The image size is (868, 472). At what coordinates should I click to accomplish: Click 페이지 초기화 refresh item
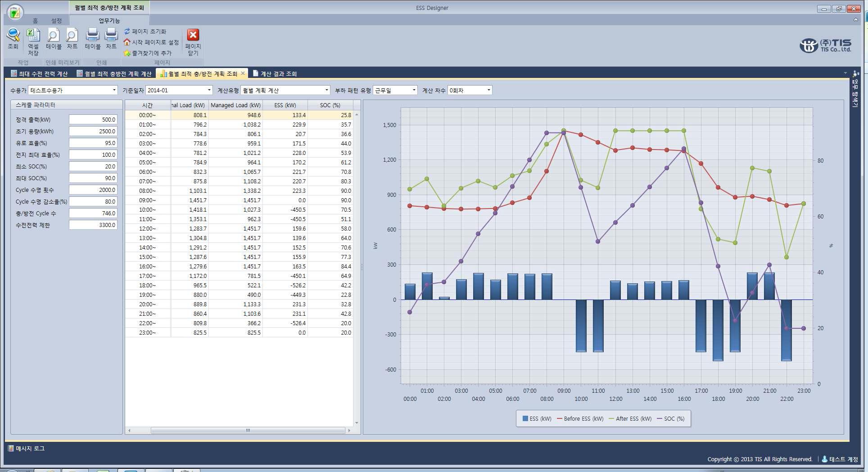point(145,32)
